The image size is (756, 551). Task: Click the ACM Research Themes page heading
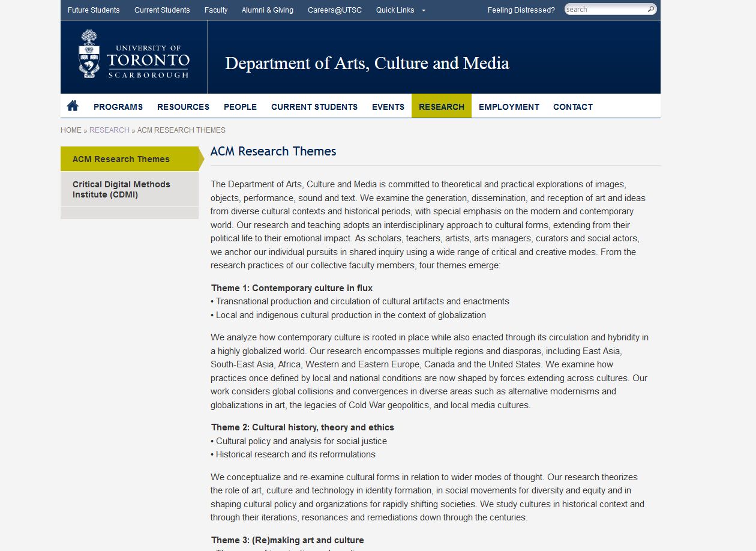pyautogui.click(x=273, y=151)
